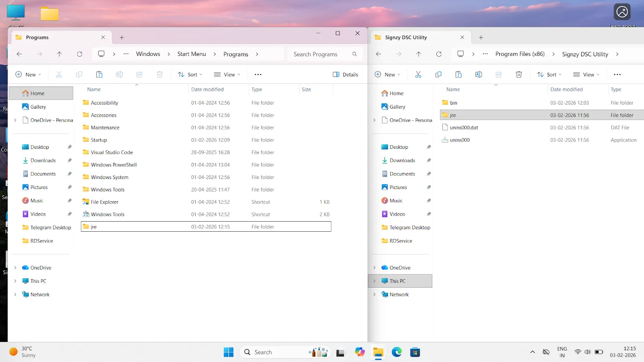
Task: Open See more menu in Signzy DSC Utility toolbar
Action: [617, 74]
